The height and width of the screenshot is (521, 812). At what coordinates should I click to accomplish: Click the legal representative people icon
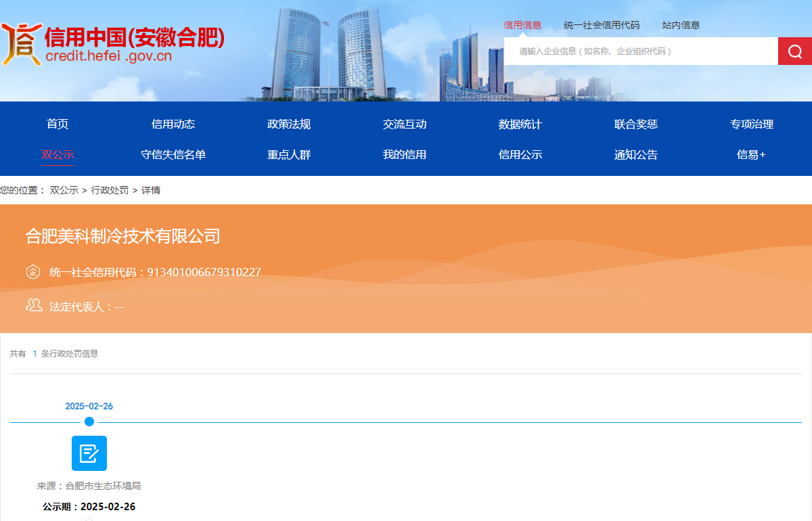click(34, 306)
